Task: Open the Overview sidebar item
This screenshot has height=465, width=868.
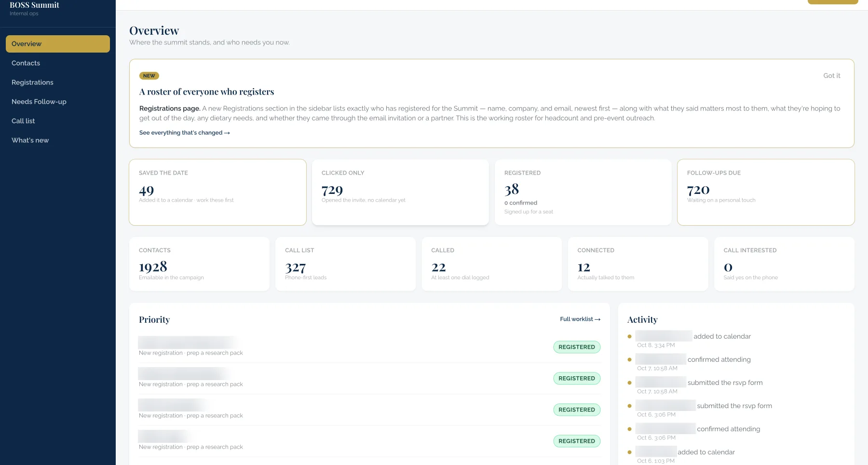Action: point(58,44)
